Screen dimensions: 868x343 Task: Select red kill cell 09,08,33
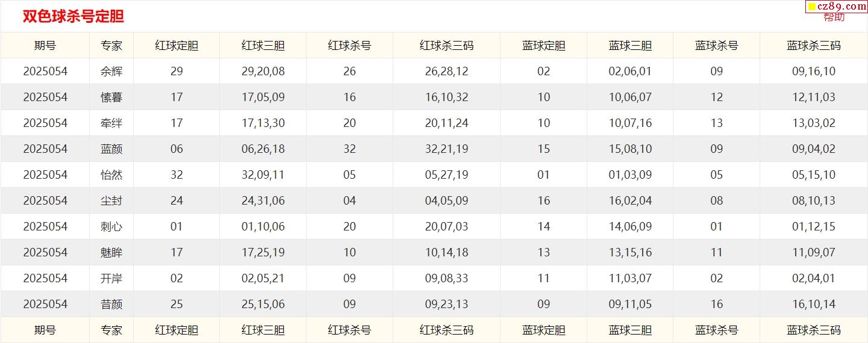coord(446,278)
